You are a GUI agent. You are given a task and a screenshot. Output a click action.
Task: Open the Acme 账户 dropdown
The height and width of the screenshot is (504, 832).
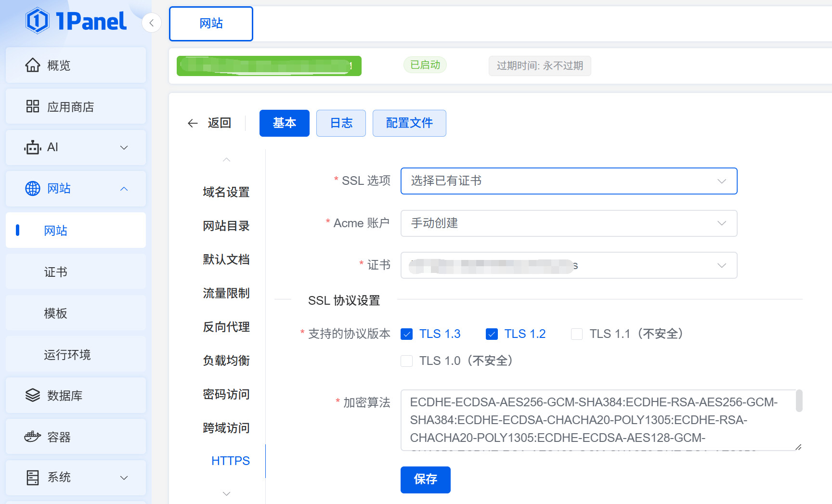coord(569,223)
